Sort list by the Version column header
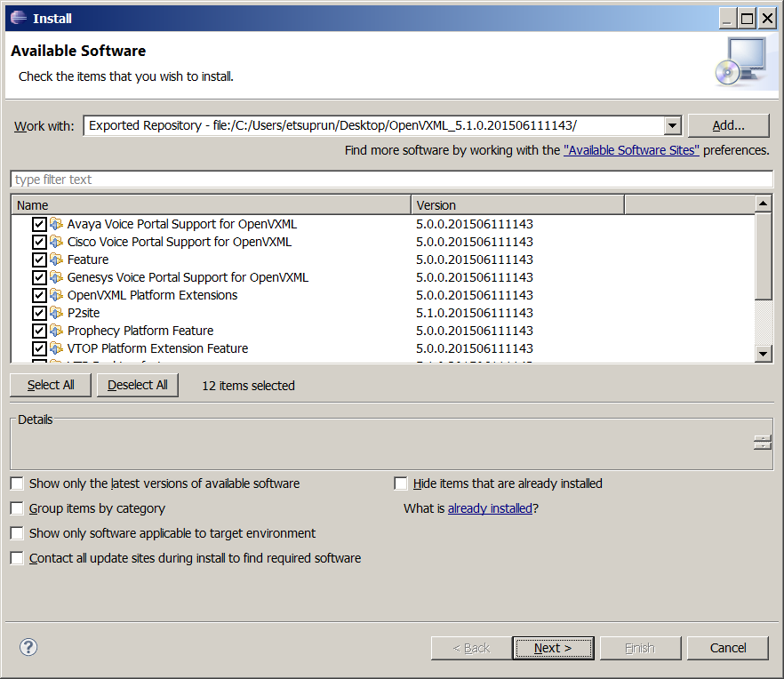This screenshot has height=679, width=784. pos(517,205)
